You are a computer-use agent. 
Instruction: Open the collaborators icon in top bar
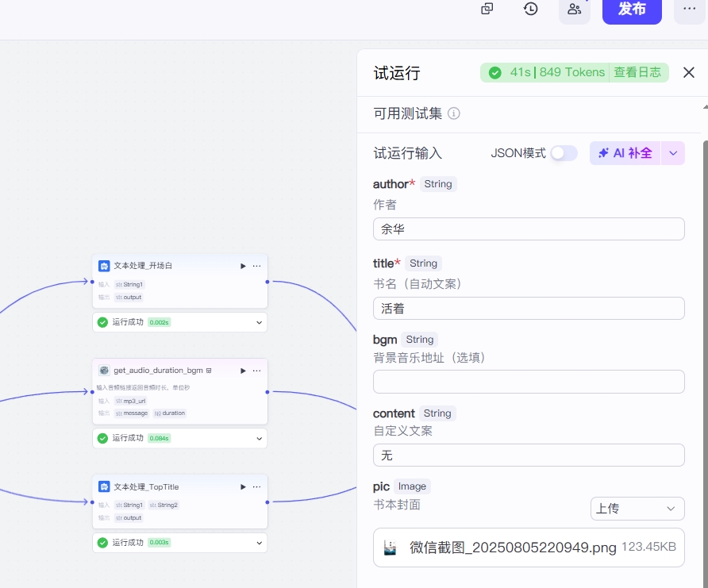(x=575, y=10)
